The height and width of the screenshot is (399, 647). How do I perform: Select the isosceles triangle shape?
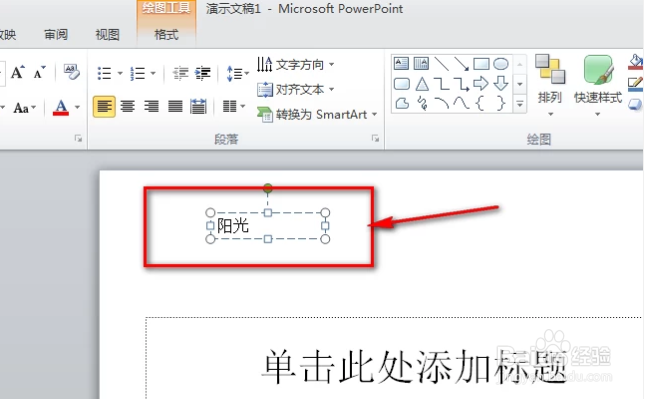(422, 84)
